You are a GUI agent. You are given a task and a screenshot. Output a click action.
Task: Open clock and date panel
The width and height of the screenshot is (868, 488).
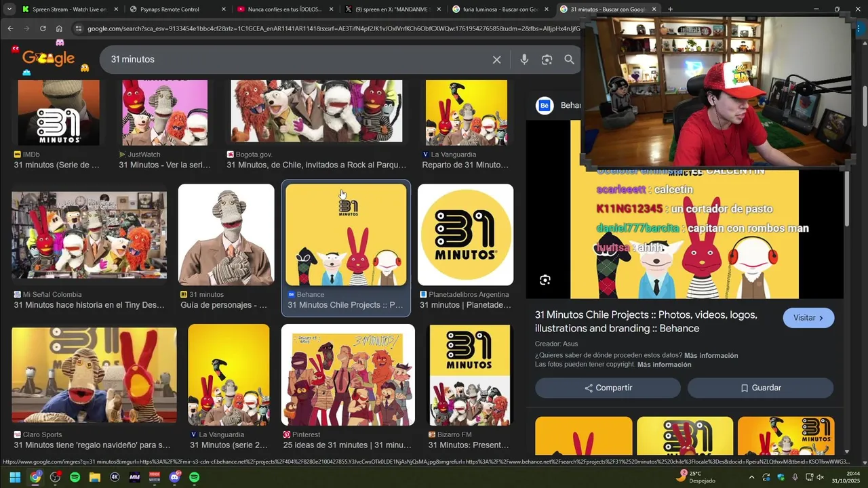tap(846, 477)
